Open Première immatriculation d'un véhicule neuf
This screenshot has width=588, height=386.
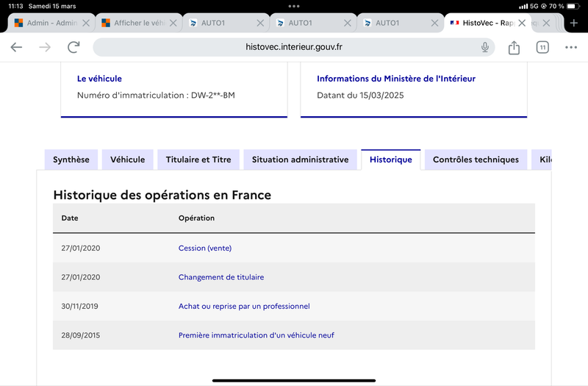(256, 335)
